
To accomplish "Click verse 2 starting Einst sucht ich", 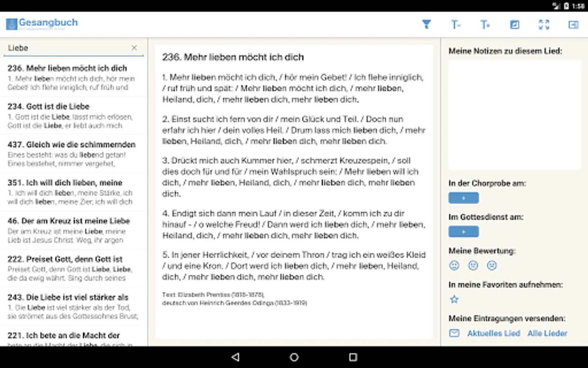I will pos(293,130).
